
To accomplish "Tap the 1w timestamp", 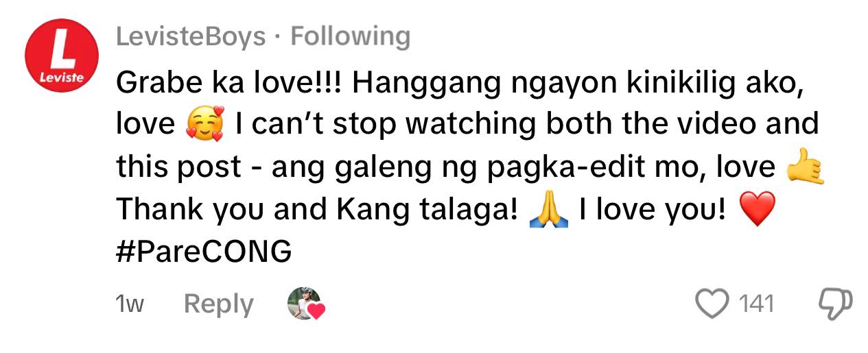I will point(130,304).
